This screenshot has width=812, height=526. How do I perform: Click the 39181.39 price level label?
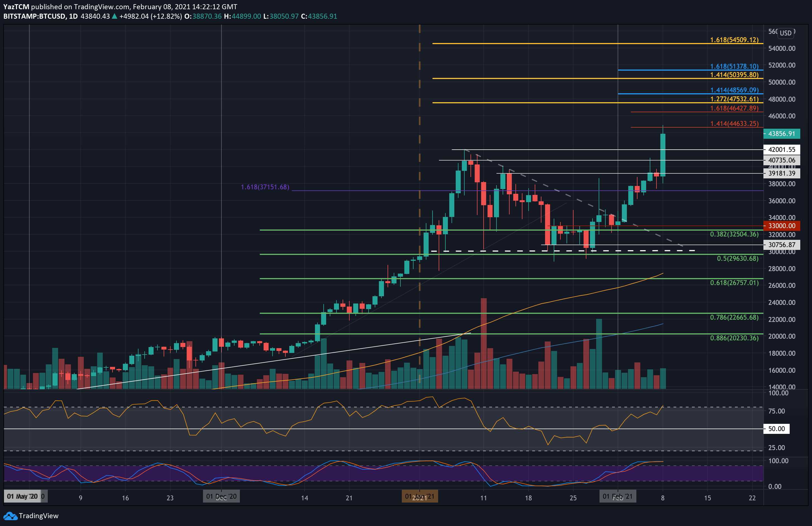(781, 173)
